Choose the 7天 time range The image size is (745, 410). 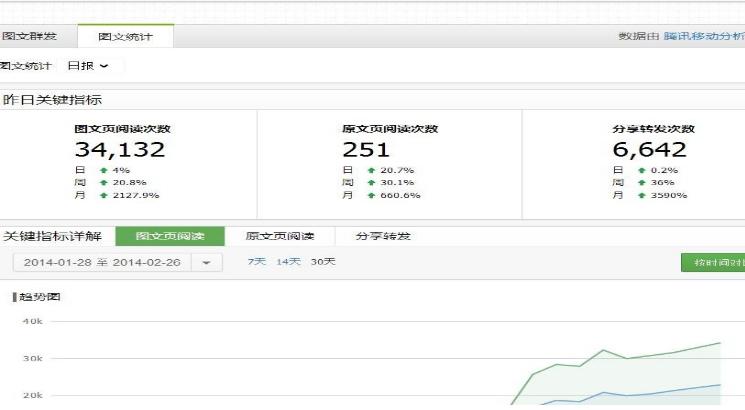[257, 261]
